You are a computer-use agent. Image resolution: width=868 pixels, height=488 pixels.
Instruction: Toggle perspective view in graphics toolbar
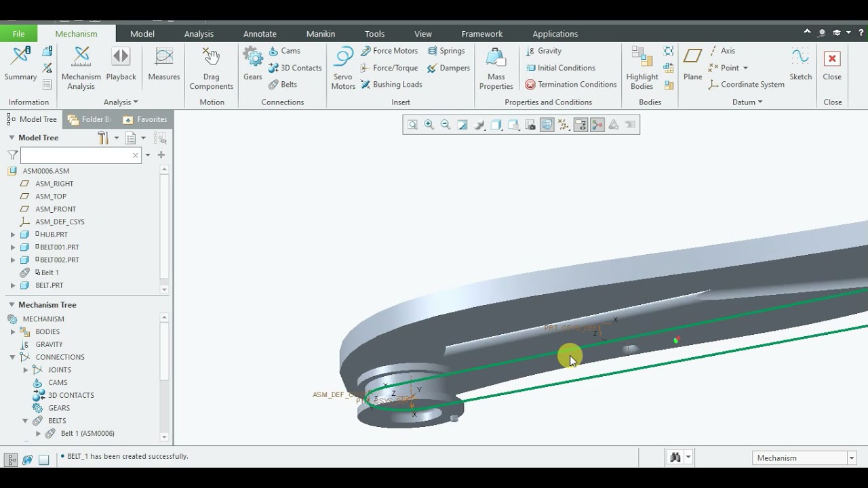[x=547, y=125]
